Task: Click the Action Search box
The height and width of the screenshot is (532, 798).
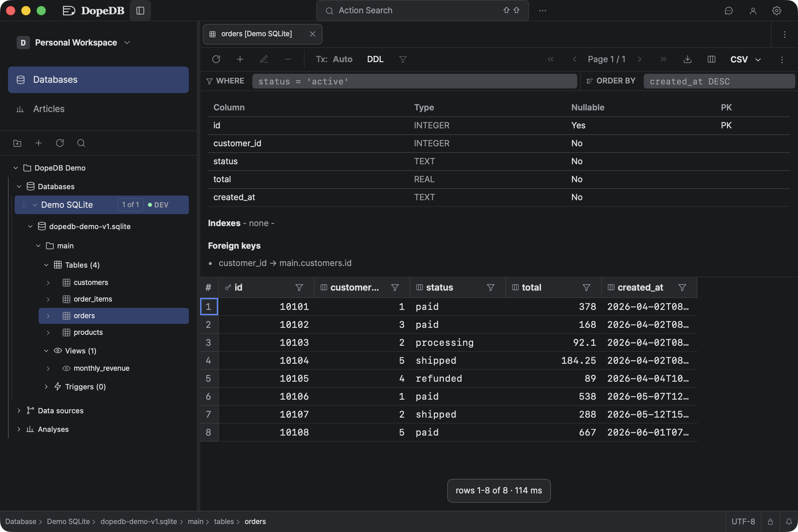Action: coord(422,11)
